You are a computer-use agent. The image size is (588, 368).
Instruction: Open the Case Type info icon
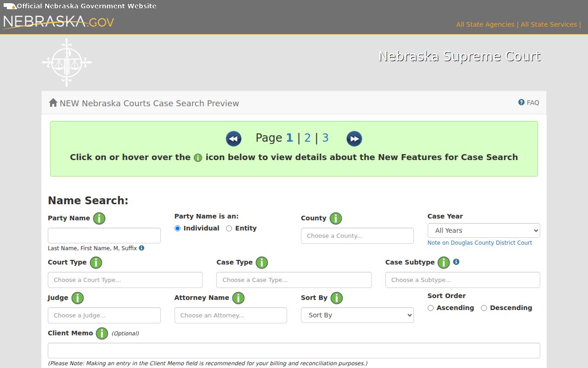[x=262, y=263]
